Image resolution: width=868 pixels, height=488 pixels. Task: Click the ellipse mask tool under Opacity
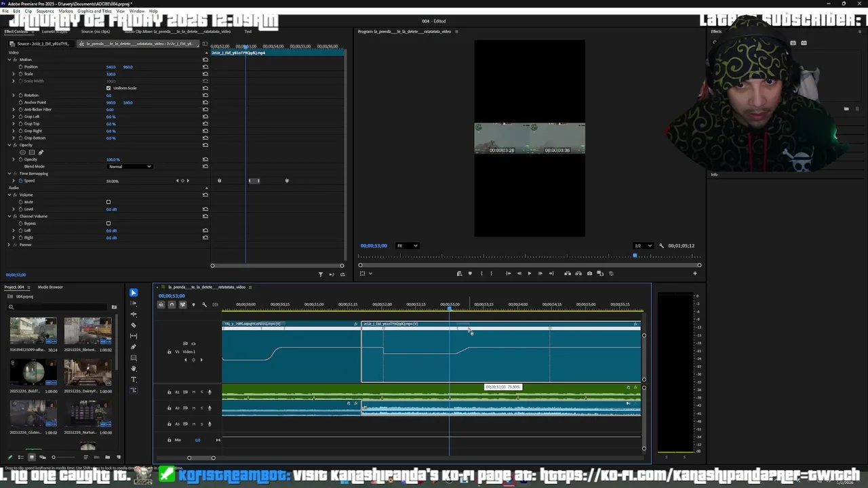click(22, 152)
